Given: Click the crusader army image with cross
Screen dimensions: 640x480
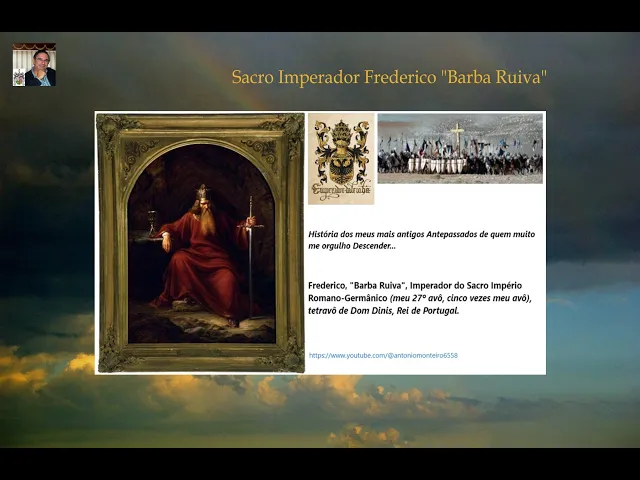Looking at the screenshot, I should [x=460, y=149].
